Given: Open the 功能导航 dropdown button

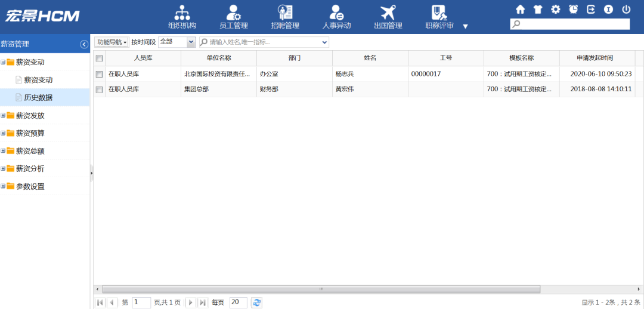Looking at the screenshot, I should [112, 42].
